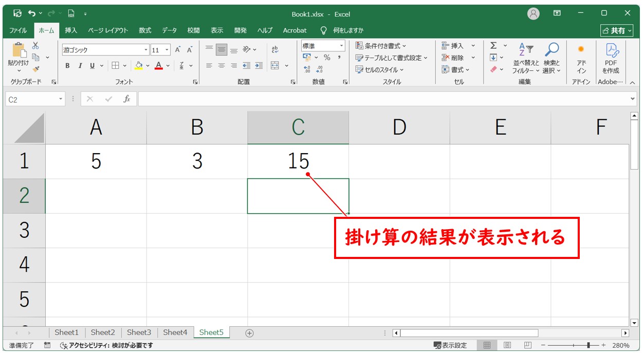This screenshot has width=644, height=353.
Task: Decrease font size with the smaller A icon
Action: pos(190,50)
